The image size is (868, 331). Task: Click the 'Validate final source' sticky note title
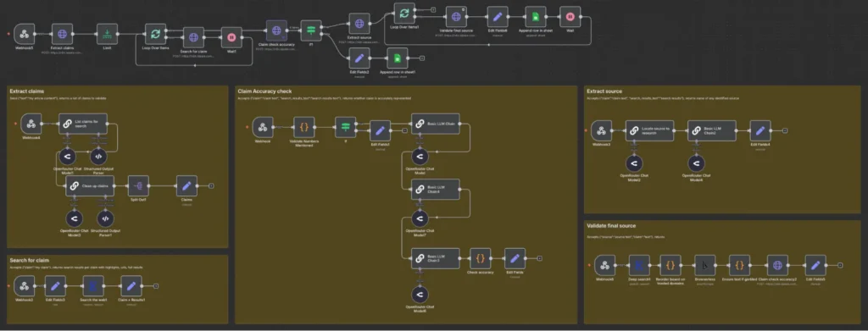pyautogui.click(x=611, y=225)
